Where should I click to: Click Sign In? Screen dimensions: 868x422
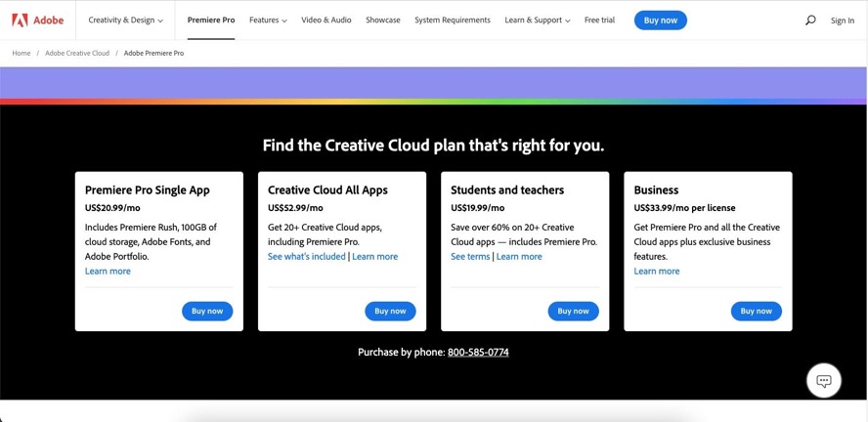842,21
